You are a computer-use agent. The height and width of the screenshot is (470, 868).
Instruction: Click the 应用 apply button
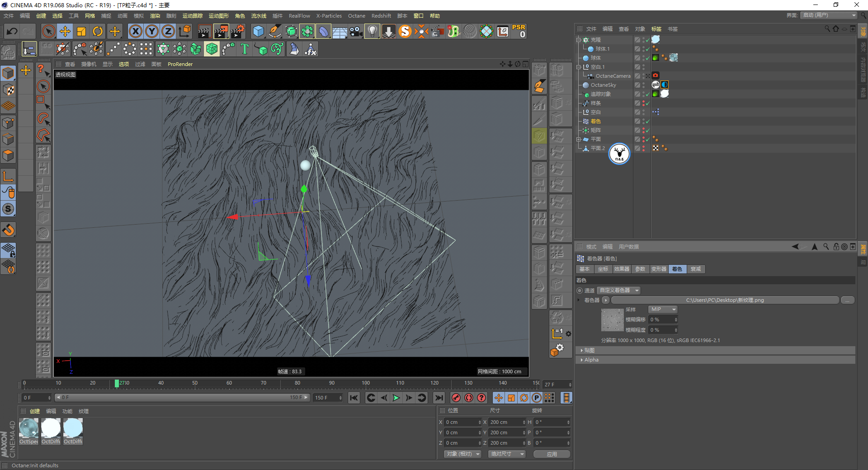pos(552,454)
